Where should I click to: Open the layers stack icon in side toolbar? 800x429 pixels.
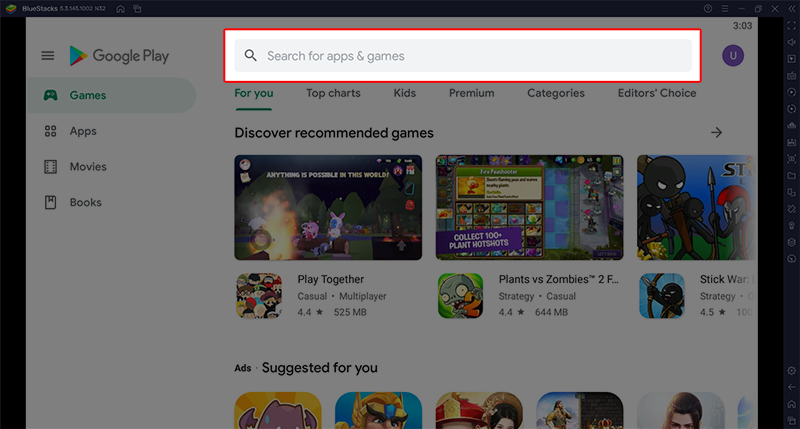pyautogui.click(x=791, y=242)
